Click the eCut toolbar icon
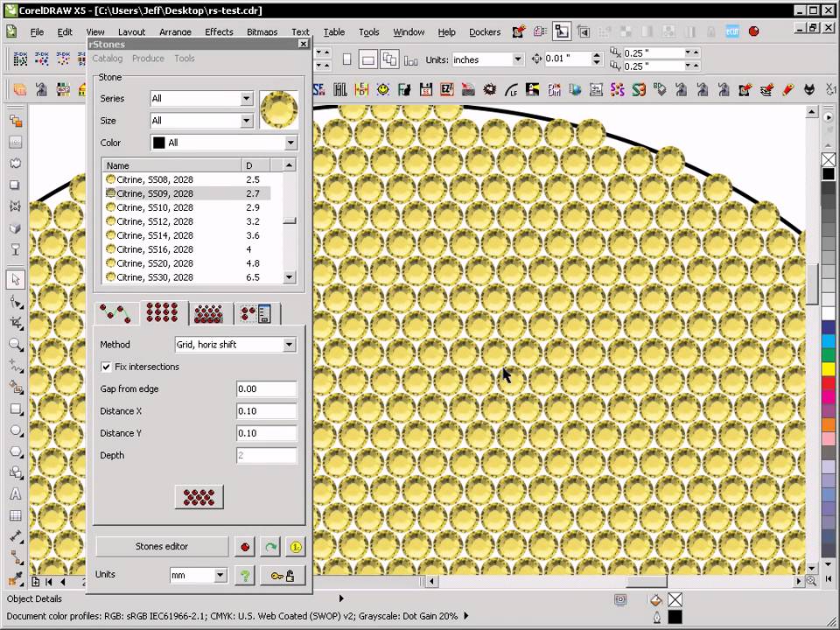Viewport: 840px width, 630px height. (x=732, y=31)
